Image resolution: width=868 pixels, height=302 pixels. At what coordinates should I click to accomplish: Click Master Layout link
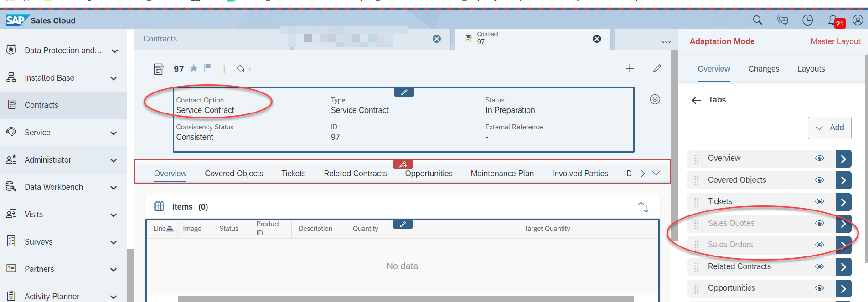pyautogui.click(x=835, y=41)
